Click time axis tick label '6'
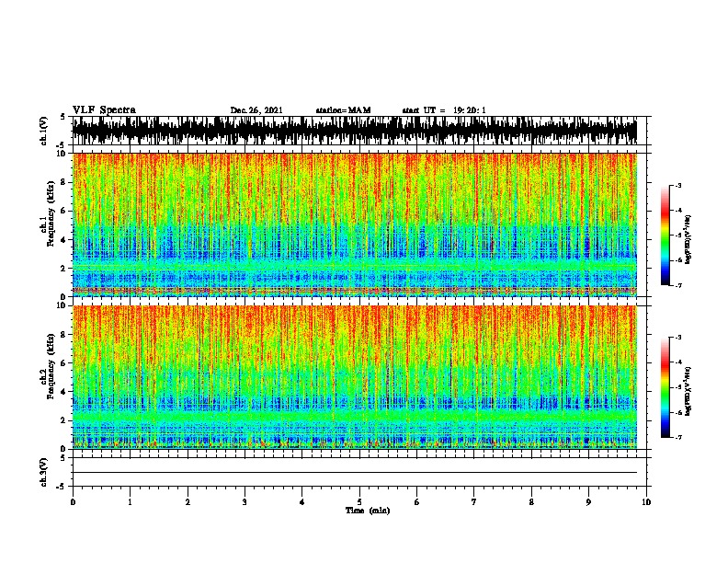This screenshot has height=563, width=728. click(x=417, y=502)
